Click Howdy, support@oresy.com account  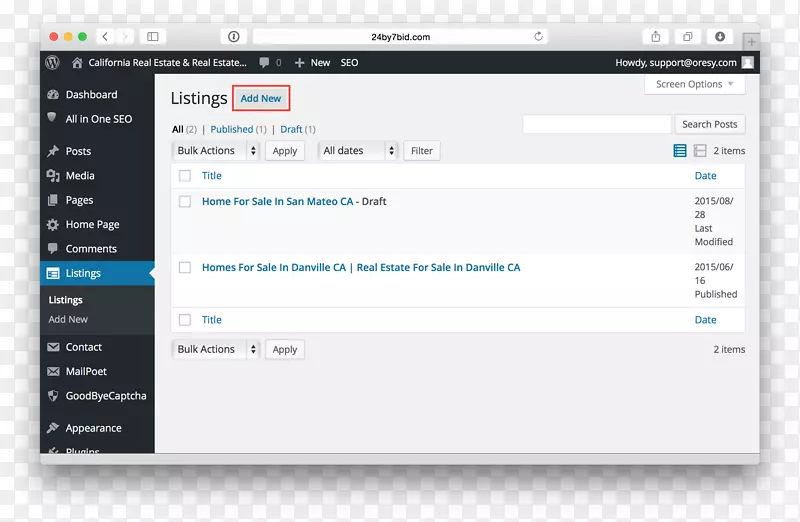pos(676,63)
